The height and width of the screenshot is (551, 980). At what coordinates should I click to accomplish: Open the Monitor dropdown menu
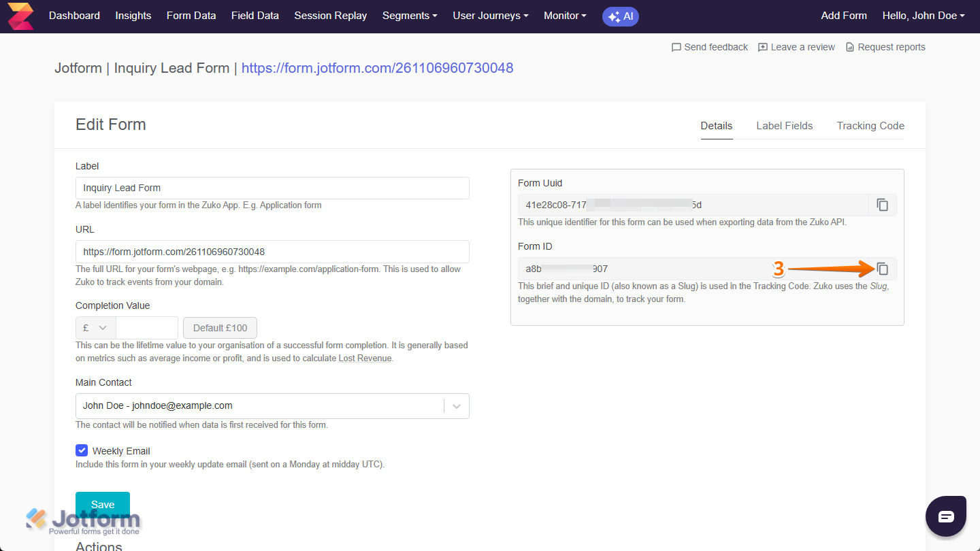564,16
